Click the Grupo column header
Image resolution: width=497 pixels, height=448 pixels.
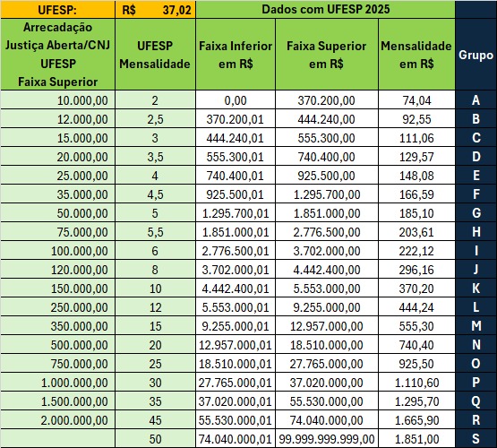click(x=476, y=55)
